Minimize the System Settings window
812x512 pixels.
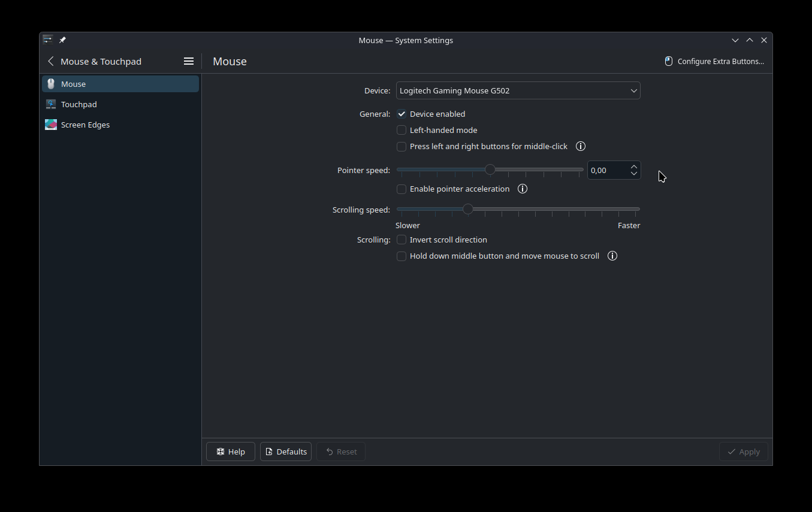[x=735, y=40]
